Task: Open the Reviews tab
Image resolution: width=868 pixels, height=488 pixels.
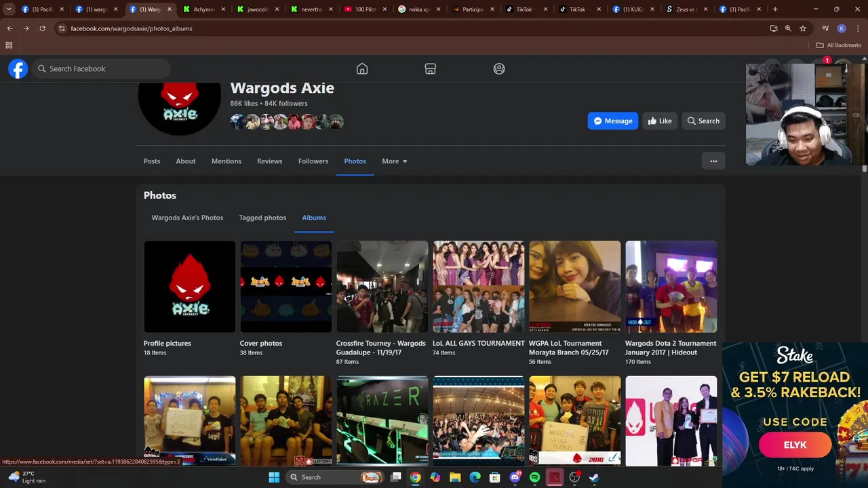Action: pos(269,161)
